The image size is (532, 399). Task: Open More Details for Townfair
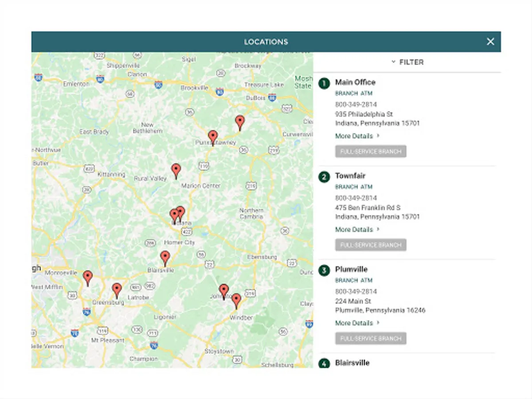pos(357,230)
